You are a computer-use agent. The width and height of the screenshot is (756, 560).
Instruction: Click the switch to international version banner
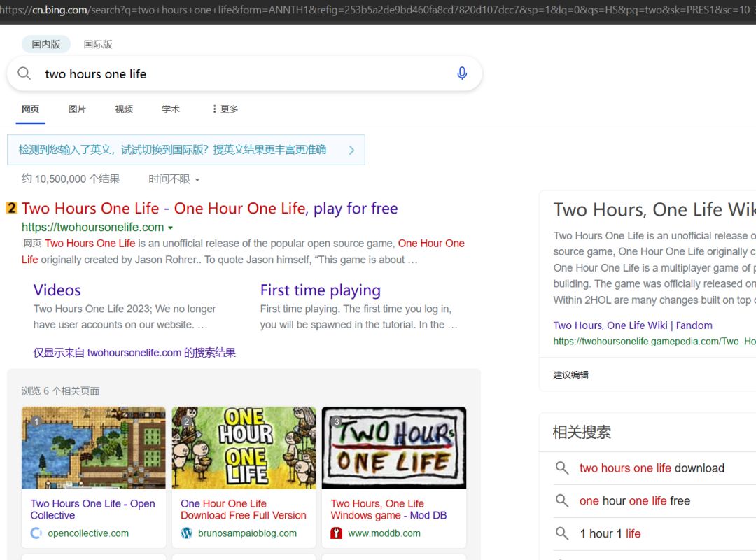click(x=185, y=150)
